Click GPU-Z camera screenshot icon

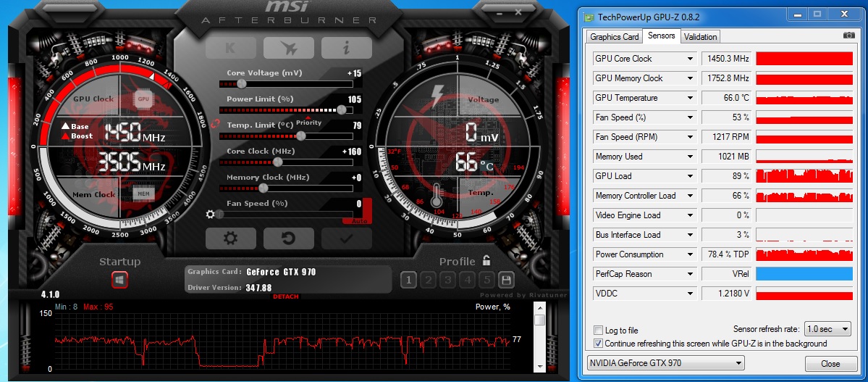click(x=848, y=35)
